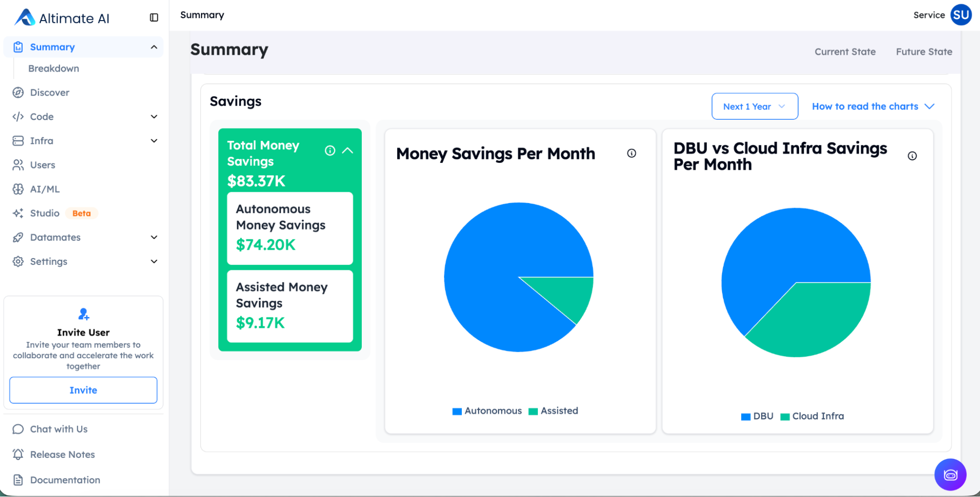980x497 pixels.
Task: Click the Users people icon
Action: pos(18,165)
